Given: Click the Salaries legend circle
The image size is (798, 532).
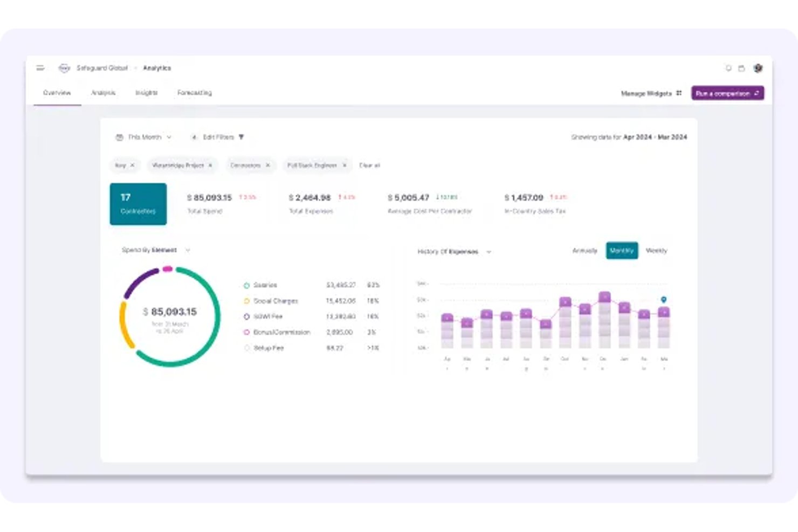Looking at the screenshot, I should 246,285.
